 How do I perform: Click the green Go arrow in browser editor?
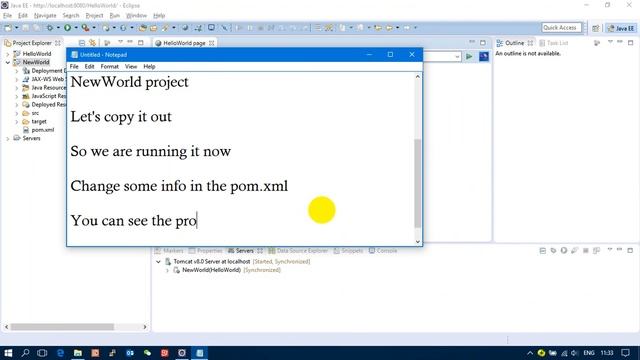469,56
